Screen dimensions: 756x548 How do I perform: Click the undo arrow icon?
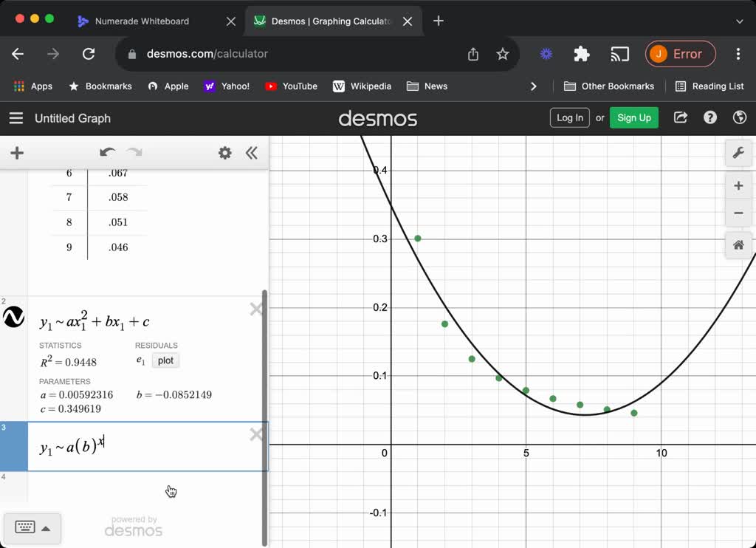tap(108, 152)
